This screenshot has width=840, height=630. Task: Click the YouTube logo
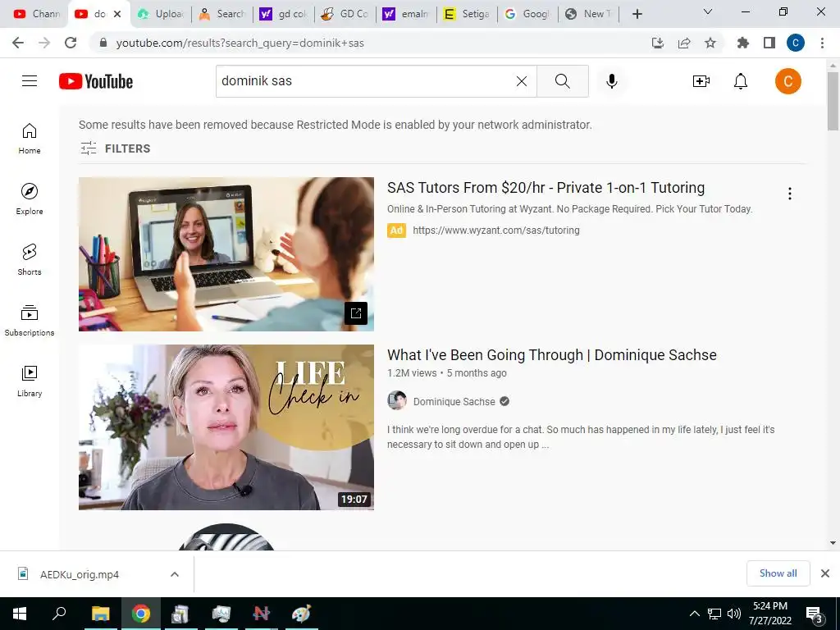coord(96,81)
